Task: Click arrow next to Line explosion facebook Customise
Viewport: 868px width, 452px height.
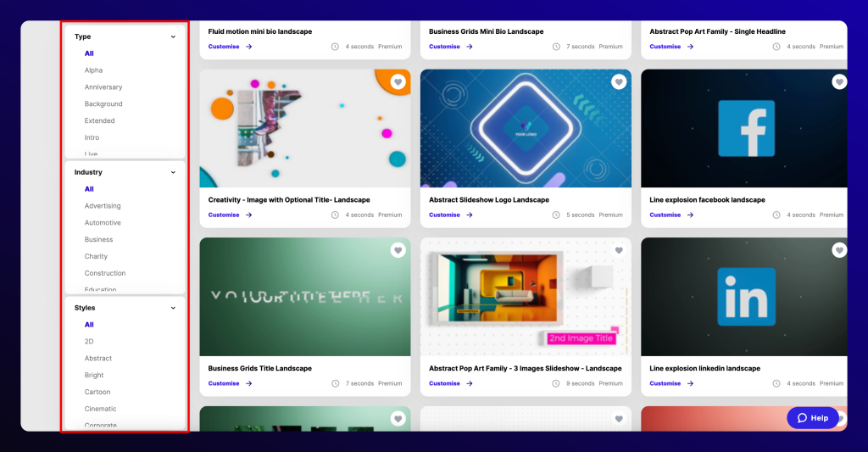Action: pyautogui.click(x=690, y=215)
